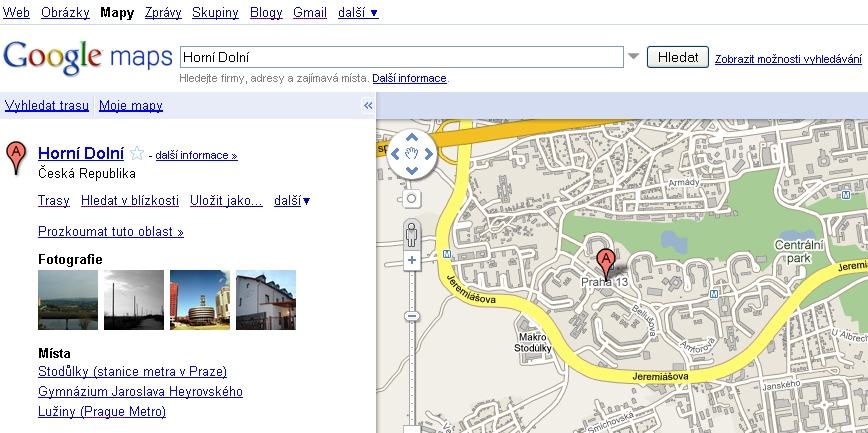Image resolution: width=868 pixels, height=433 pixels.
Task: Open the Horní Dolní result title
Action: tap(81, 153)
